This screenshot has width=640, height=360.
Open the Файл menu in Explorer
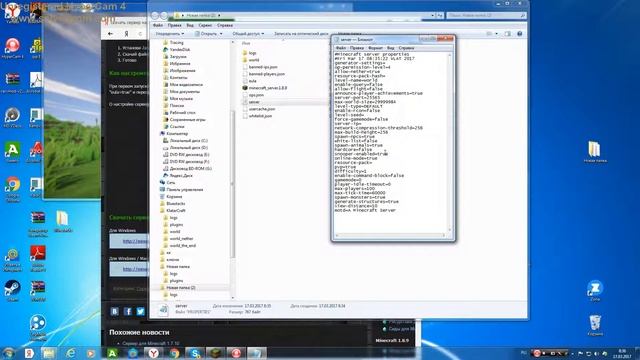coord(158,25)
